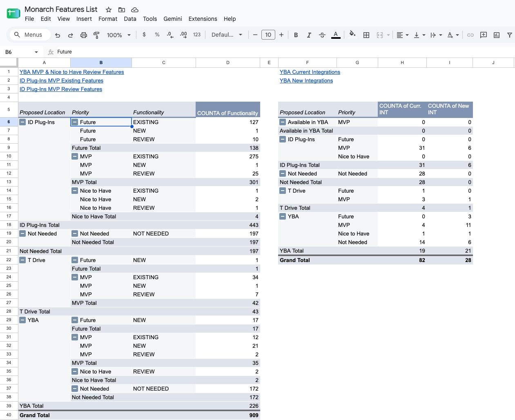Toggle italic formatting
The height and width of the screenshot is (420, 515).
[x=309, y=35]
